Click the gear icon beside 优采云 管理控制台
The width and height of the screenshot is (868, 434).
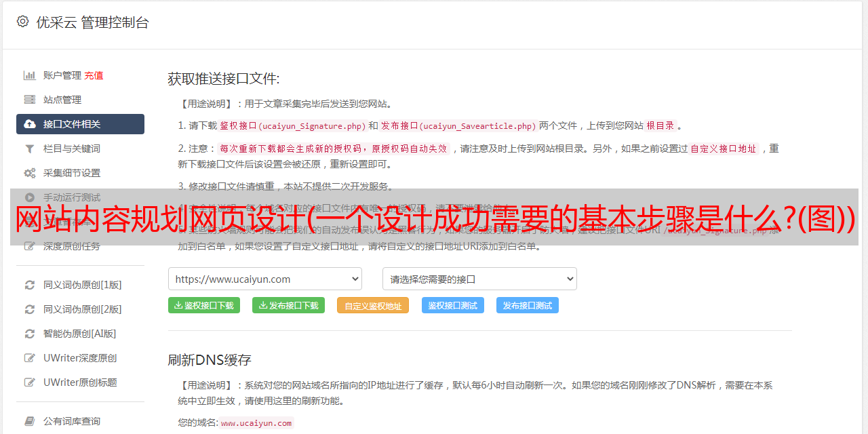click(22, 22)
